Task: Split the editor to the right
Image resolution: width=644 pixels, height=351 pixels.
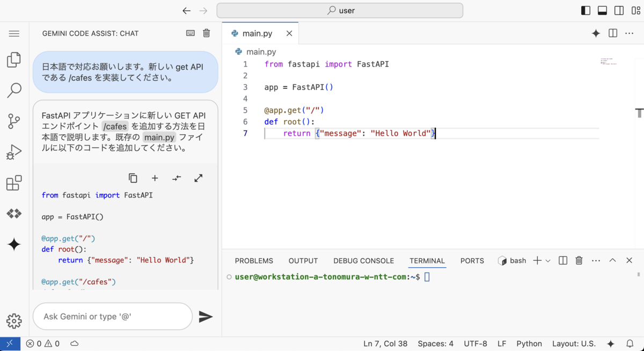Action: [613, 33]
